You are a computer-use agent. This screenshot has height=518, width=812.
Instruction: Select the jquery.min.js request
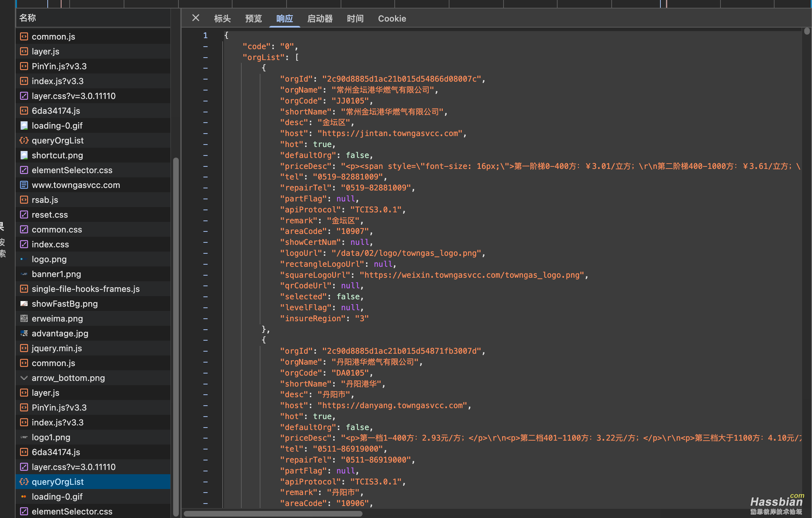(x=93, y=348)
